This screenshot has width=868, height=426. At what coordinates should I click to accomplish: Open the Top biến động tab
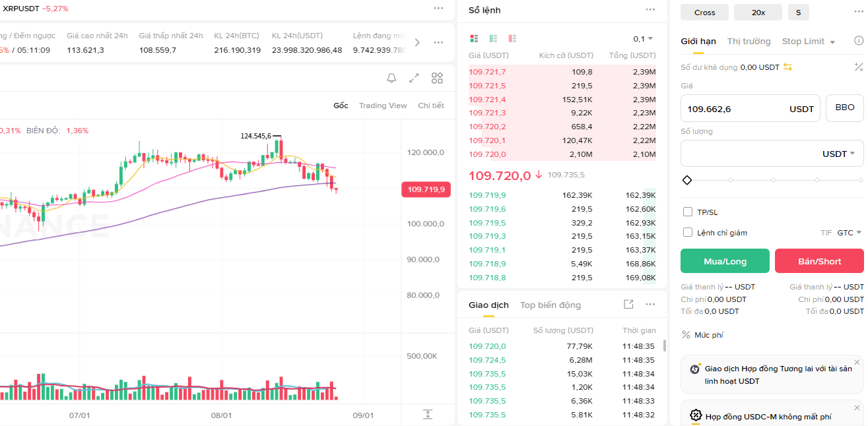(551, 305)
